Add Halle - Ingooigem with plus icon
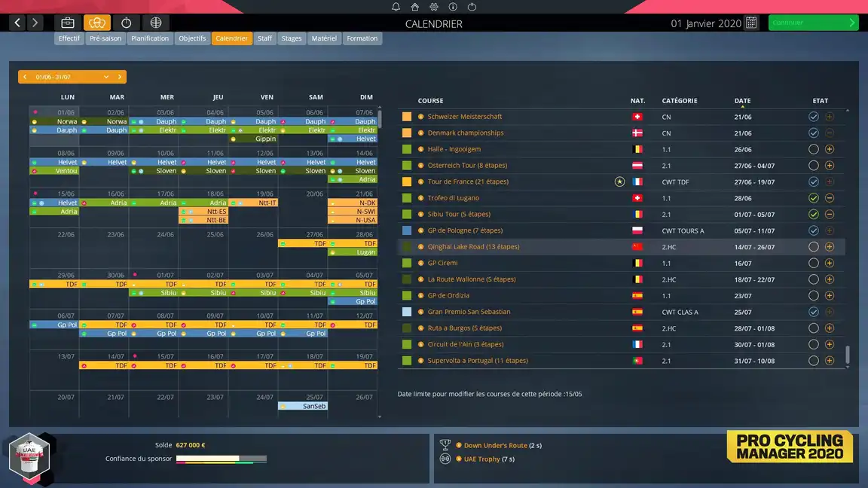The image size is (868, 488). (829, 149)
